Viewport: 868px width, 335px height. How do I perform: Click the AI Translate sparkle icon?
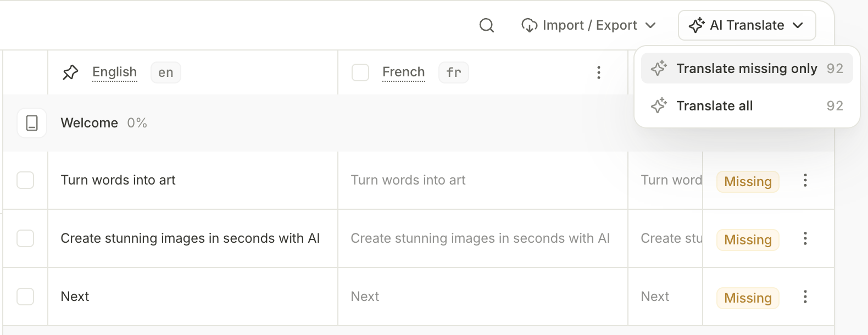pos(697,25)
